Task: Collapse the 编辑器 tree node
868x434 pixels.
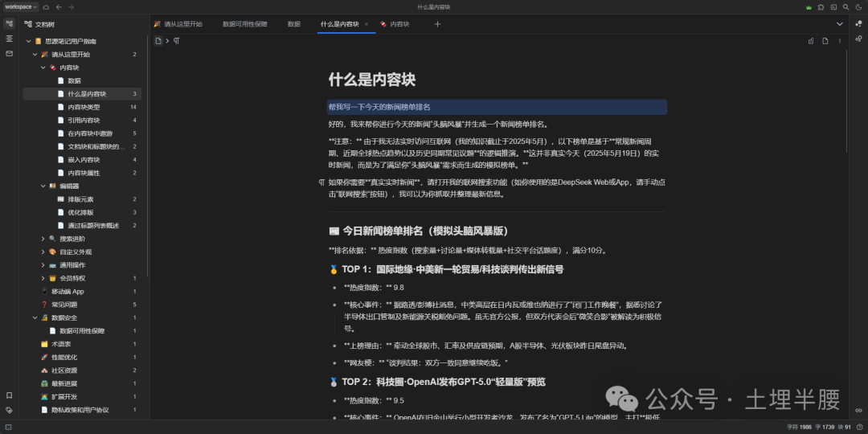Action: [x=43, y=186]
